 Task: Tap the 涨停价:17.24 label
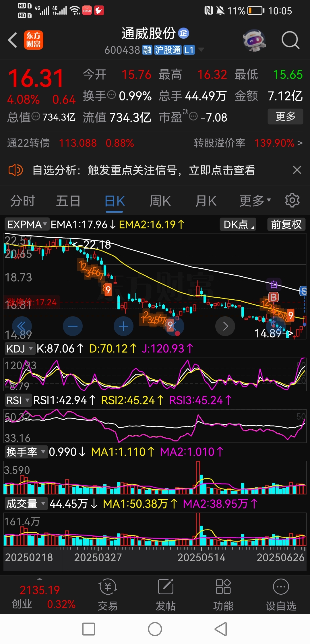tap(32, 302)
